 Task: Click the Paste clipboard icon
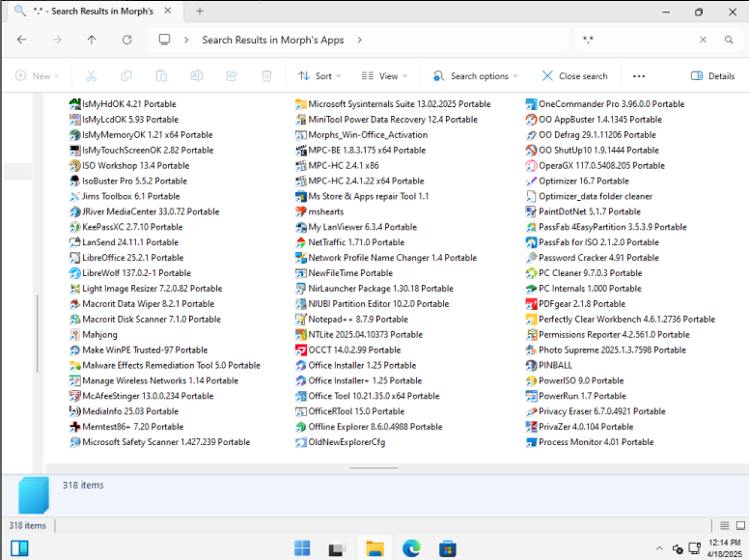pos(161,76)
